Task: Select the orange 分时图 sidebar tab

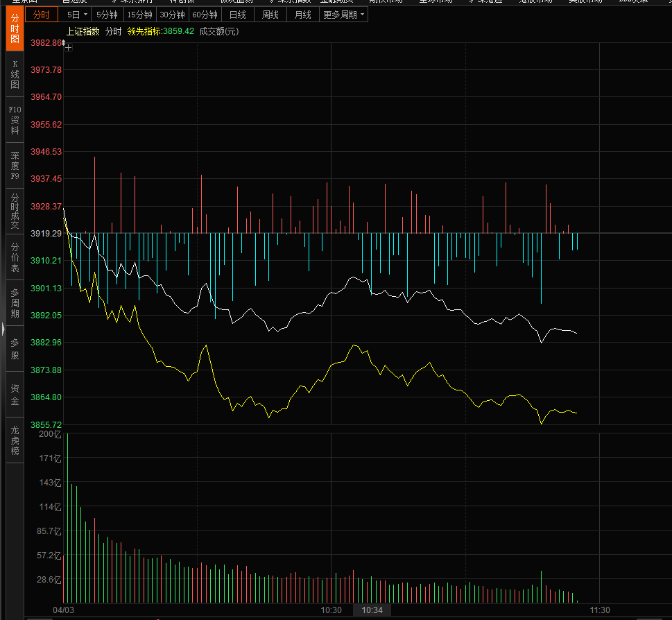Action: point(15,29)
